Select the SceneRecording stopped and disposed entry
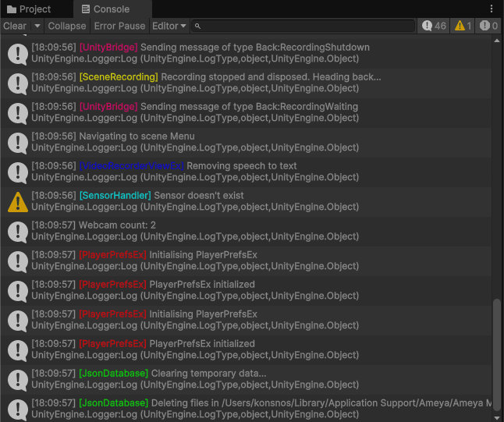The image size is (504, 422). click(246, 83)
